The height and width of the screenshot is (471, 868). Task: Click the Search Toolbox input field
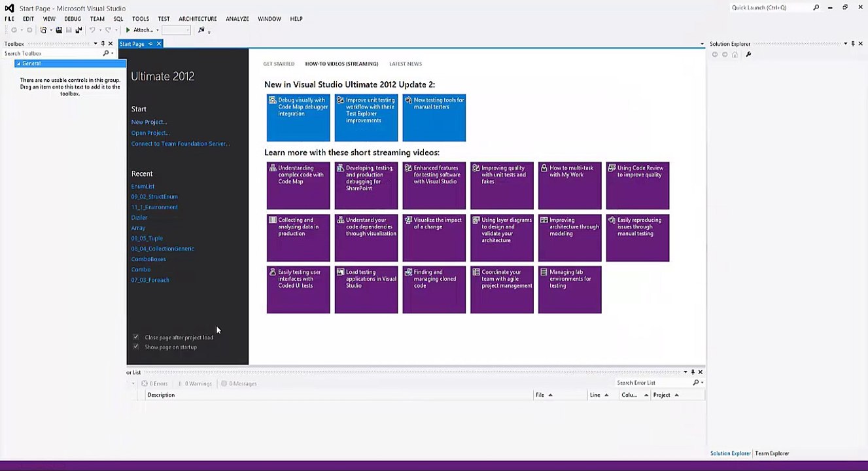[52, 53]
